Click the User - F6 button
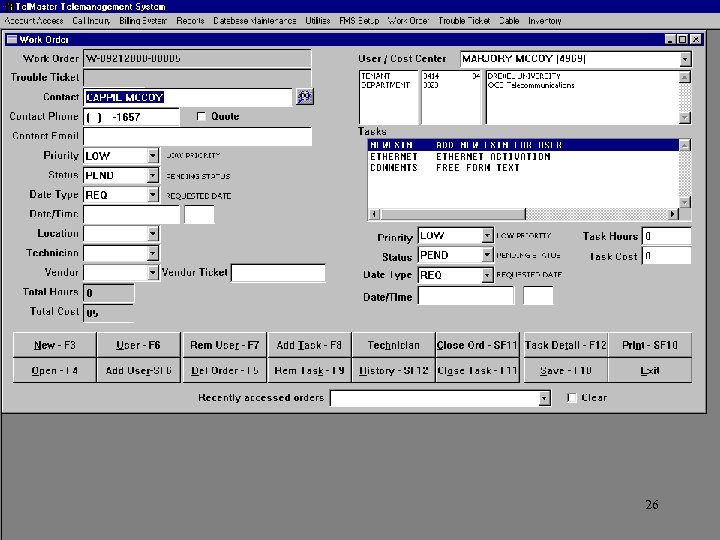This screenshot has height=540, width=720. (x=138, y=345)
